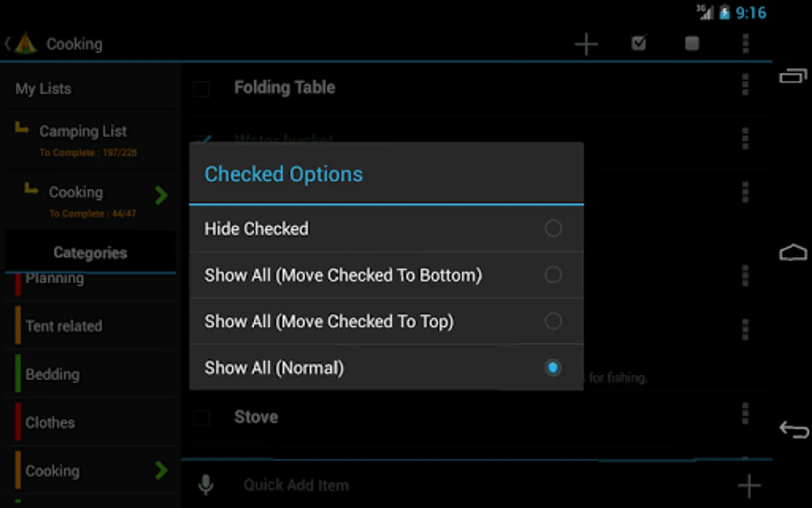Select the Show All (Normal) option

pos(553,368)
